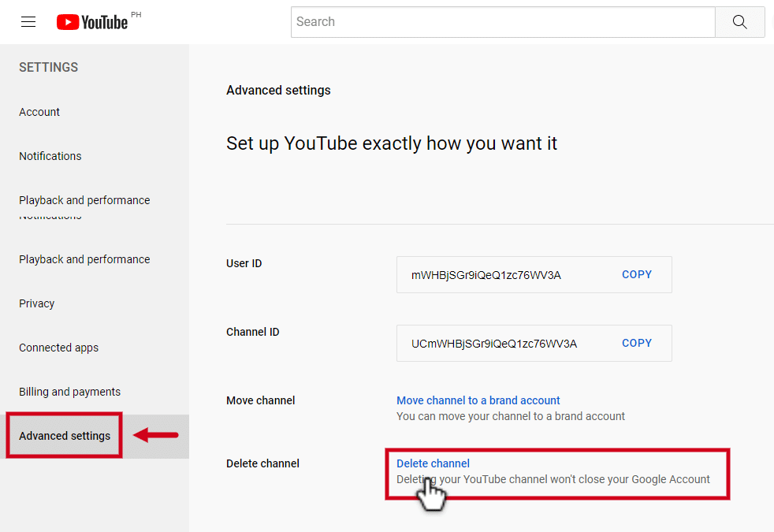Viewport: 774px width, 532px height.
Task: Open Account settings
Action: [39, 112]
